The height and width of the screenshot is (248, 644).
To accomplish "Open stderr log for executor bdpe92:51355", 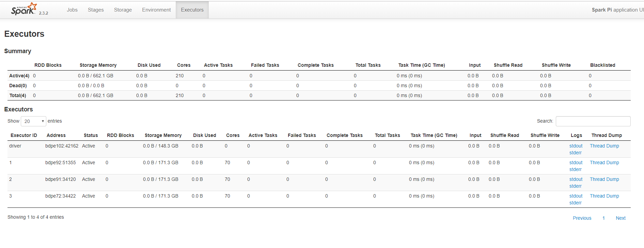I will pos(576,169).
